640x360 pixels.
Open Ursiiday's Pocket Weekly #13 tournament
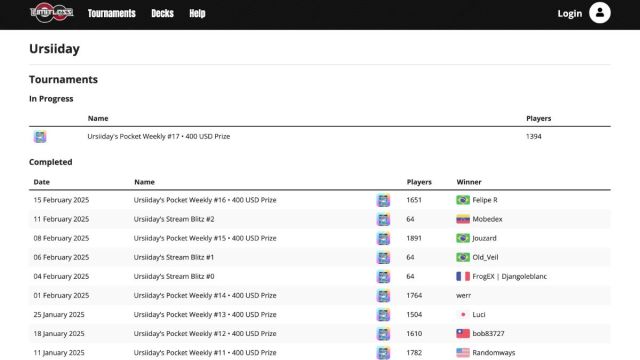point(205,315)
